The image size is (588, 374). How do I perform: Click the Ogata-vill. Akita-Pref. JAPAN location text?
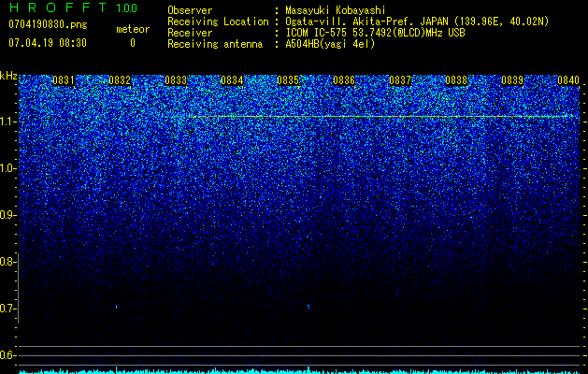point(417,22)
